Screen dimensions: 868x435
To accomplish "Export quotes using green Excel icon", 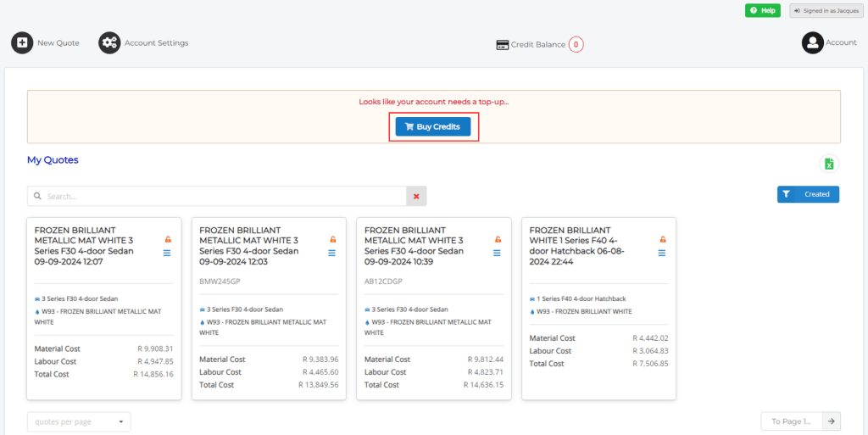I will click(x=829, y=165).
